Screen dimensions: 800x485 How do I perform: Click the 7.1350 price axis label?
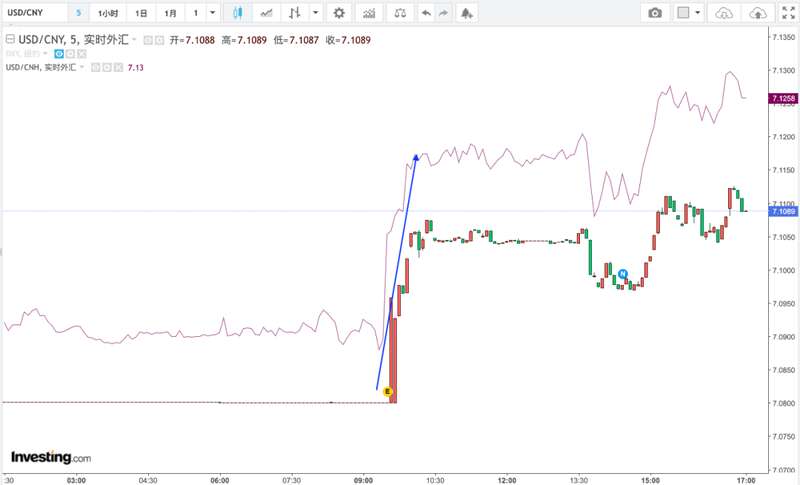pyautogui.click(x=784, y=37)
